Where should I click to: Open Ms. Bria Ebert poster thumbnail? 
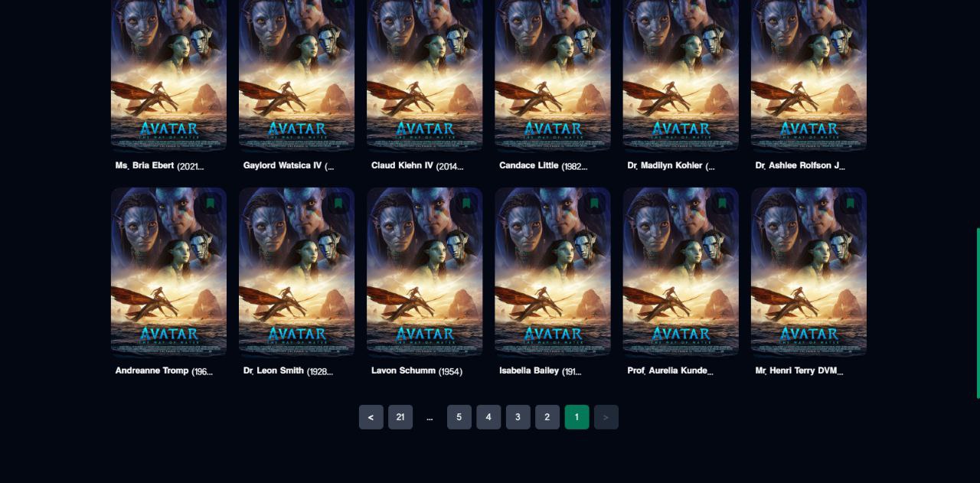[x=168, y=75]
